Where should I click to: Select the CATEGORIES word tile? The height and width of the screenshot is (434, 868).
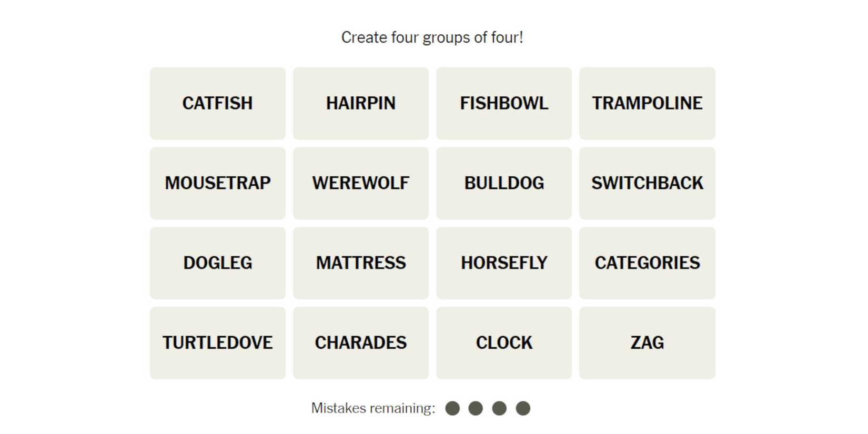click(647, 263)
